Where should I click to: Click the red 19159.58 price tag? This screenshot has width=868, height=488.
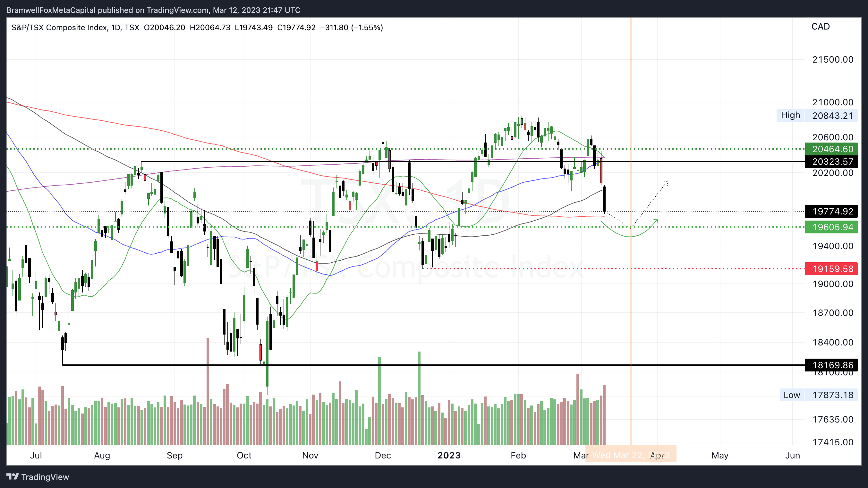tap(831, 269)
